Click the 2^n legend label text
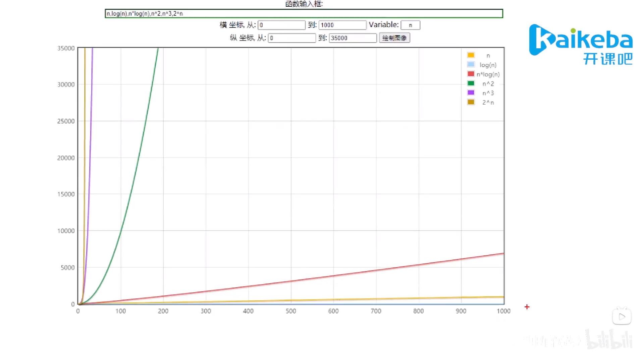644x362 pixels. [488, 103]
